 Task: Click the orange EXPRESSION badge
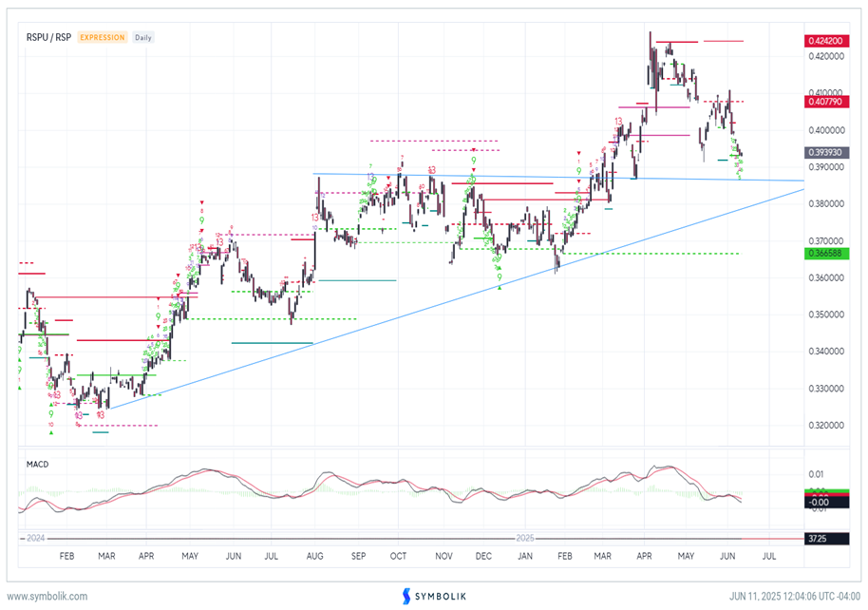pos(102,37)
